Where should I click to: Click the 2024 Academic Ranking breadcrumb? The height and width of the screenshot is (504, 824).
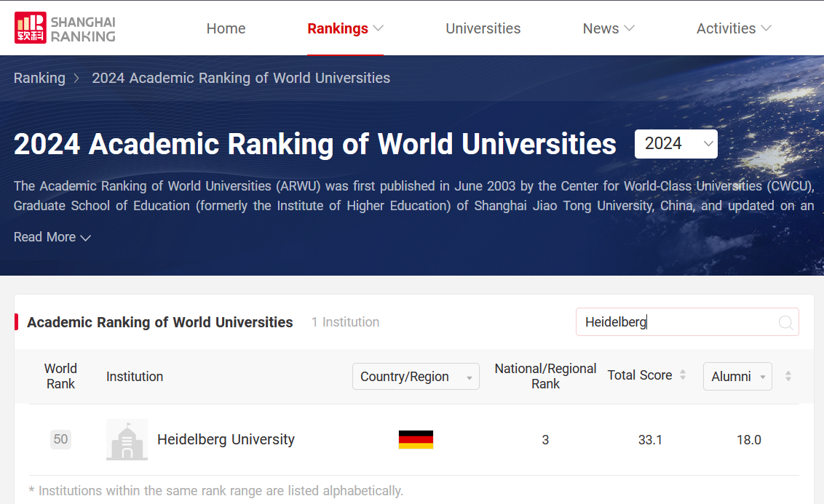[241, 79]
